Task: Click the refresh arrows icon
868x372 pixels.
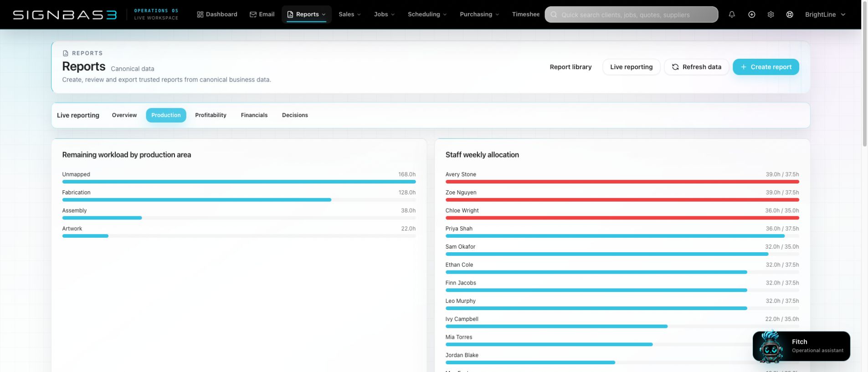Action: click(x=675, y=67)
